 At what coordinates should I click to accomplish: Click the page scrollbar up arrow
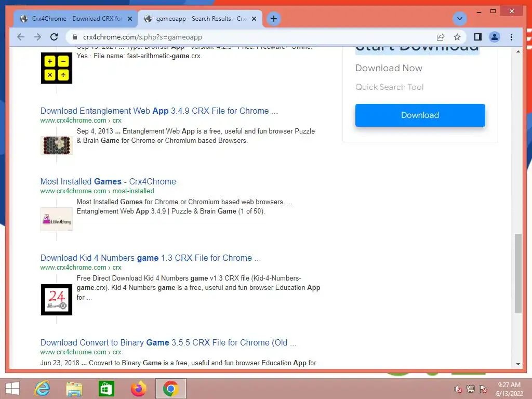(x=518, y=51)
